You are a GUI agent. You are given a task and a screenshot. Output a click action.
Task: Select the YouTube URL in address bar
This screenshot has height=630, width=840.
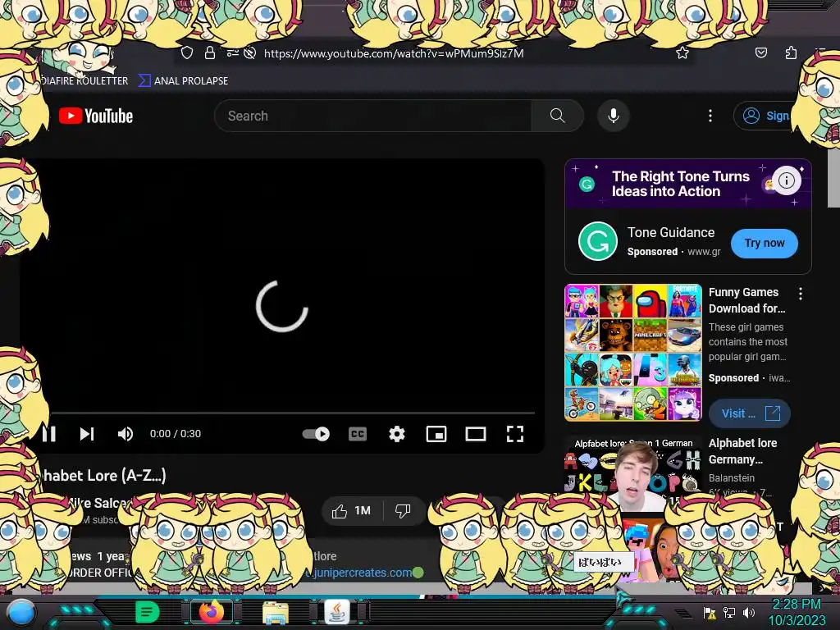tap(394, 53)
